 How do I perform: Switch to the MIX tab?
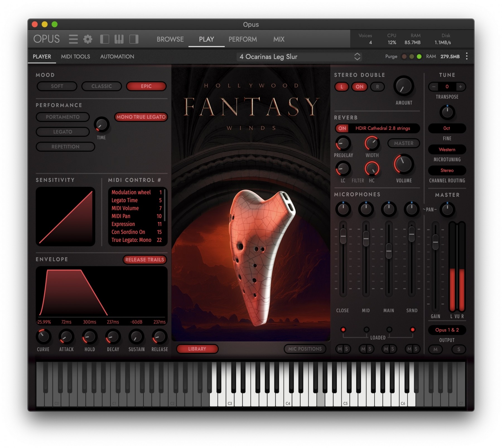[x=279, y=39]
